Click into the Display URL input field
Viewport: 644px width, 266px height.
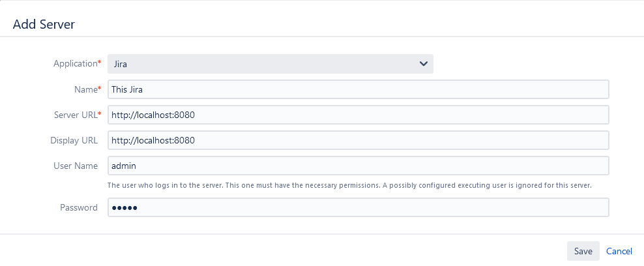coord(358,140)
